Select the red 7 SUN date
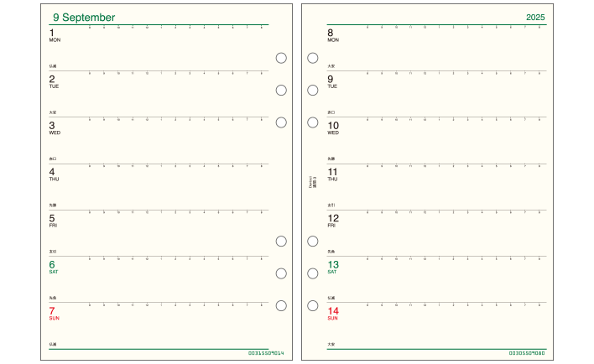Image resolution: width=594 pixels, height=364 pixels. coord(55,314)
